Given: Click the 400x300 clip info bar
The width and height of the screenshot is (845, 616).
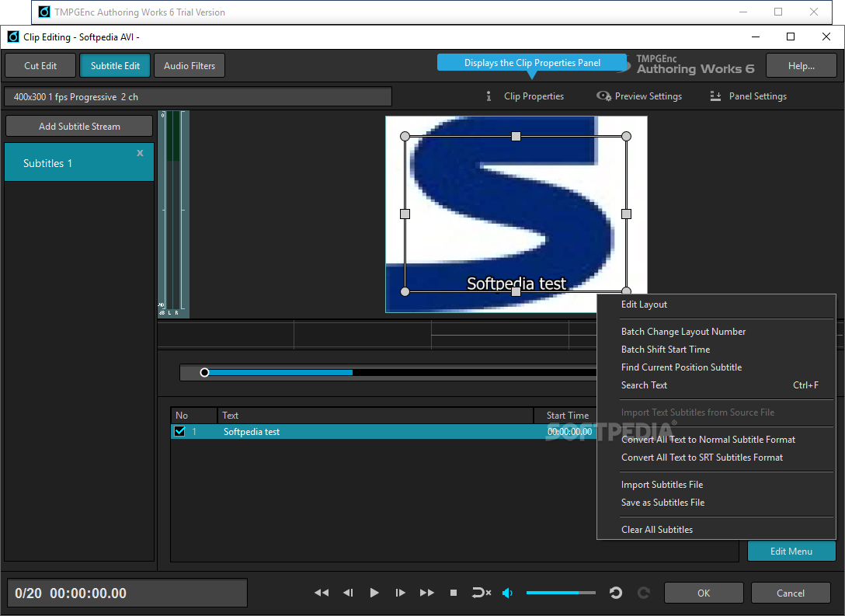Looking at the screenshot, I should [x=198, y=96].
